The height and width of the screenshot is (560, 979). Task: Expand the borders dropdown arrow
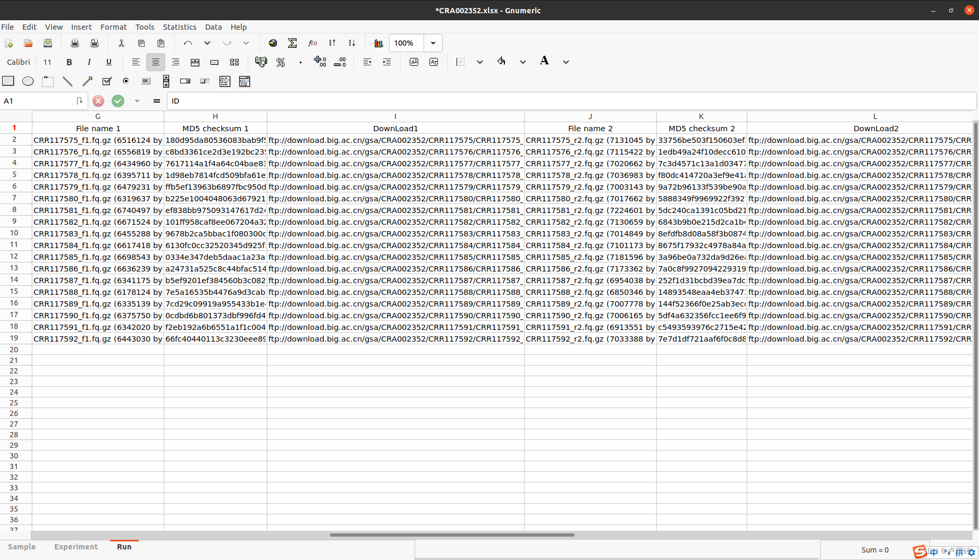480,62
